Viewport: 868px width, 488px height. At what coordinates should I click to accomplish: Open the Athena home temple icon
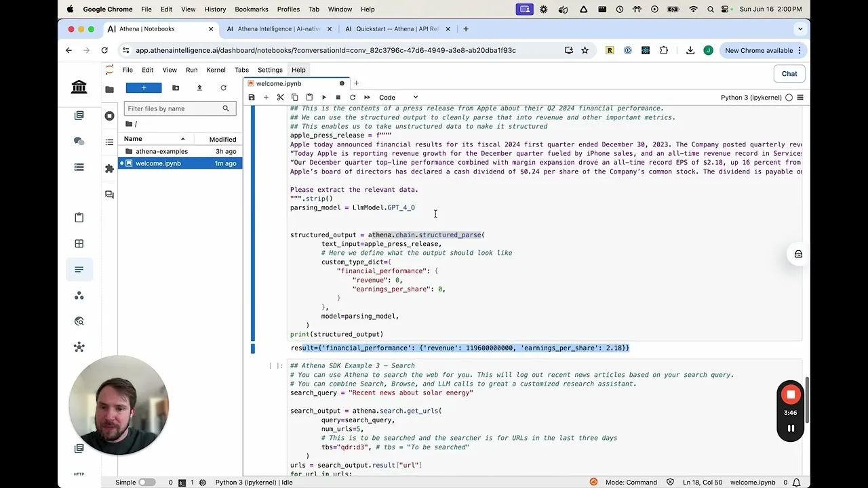(79, 86)
